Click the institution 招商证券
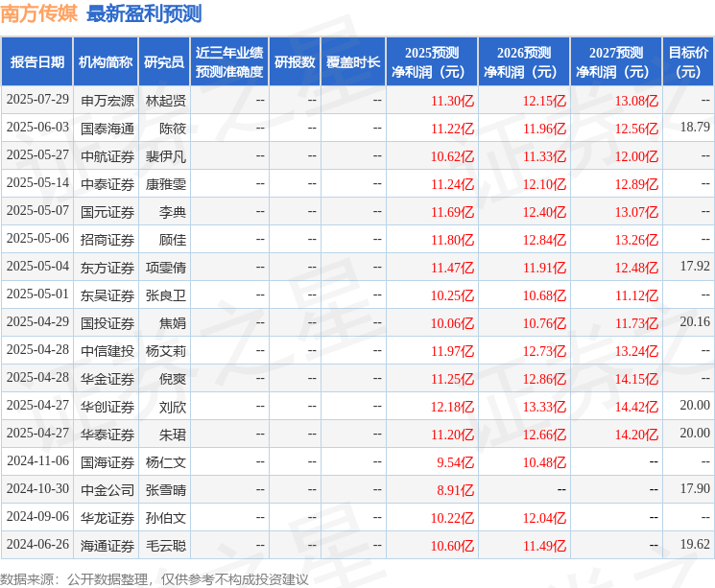This screenshot has width=715, height=588. [107, 239]
